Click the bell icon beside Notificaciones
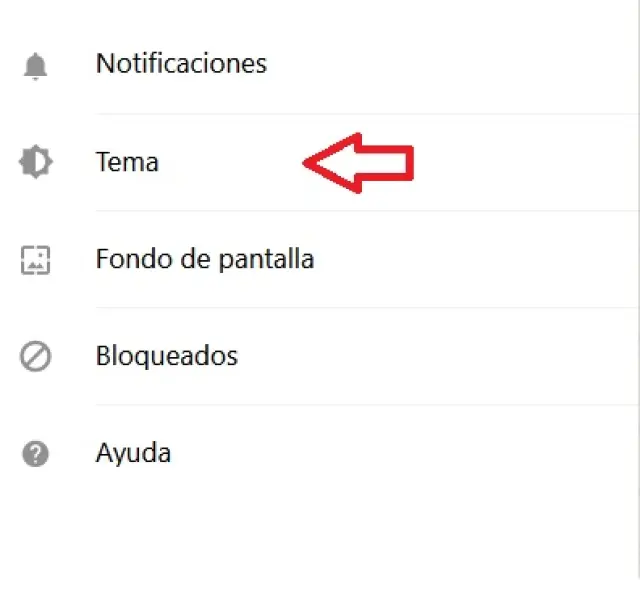 pos(36,66)
